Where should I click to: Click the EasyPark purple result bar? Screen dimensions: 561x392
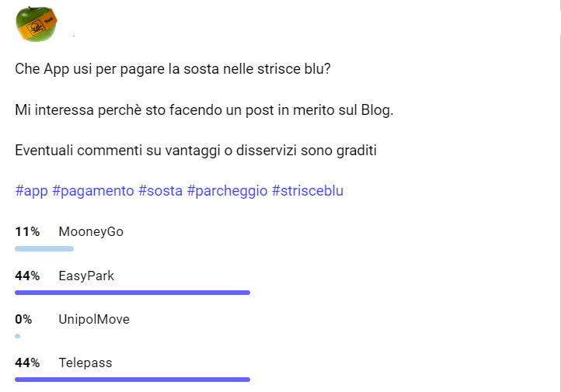pos(132,293)
